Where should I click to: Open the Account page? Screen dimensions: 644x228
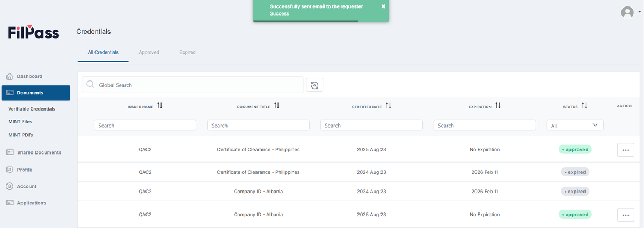coord(27,186)
